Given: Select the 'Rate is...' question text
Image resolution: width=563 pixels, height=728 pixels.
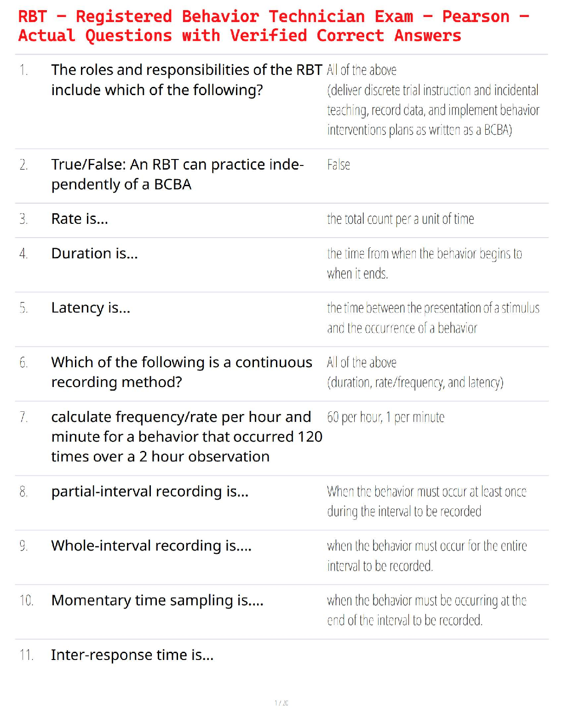Looking at the screenshot, I should pyautogui.click(x=80, y=219).
